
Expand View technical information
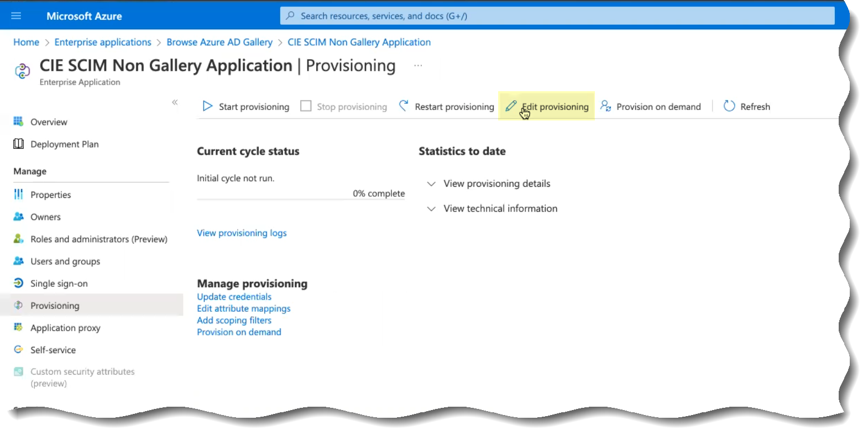431,209
